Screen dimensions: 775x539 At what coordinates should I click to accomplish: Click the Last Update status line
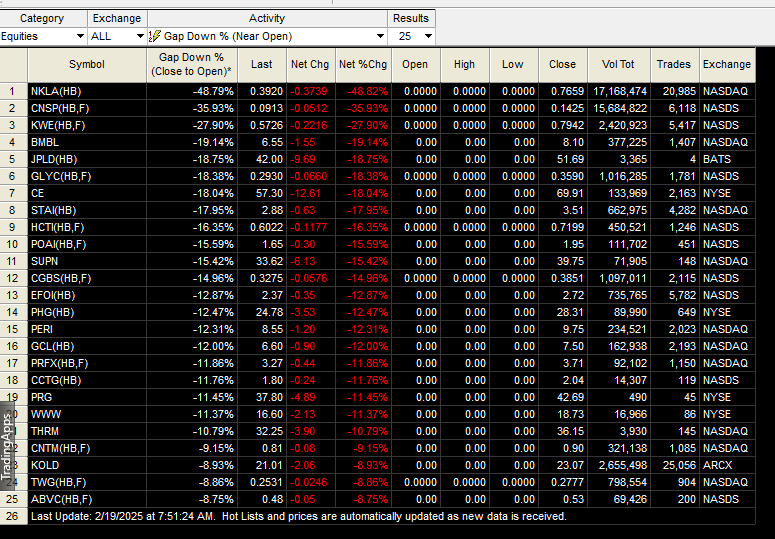click(299, 516)
